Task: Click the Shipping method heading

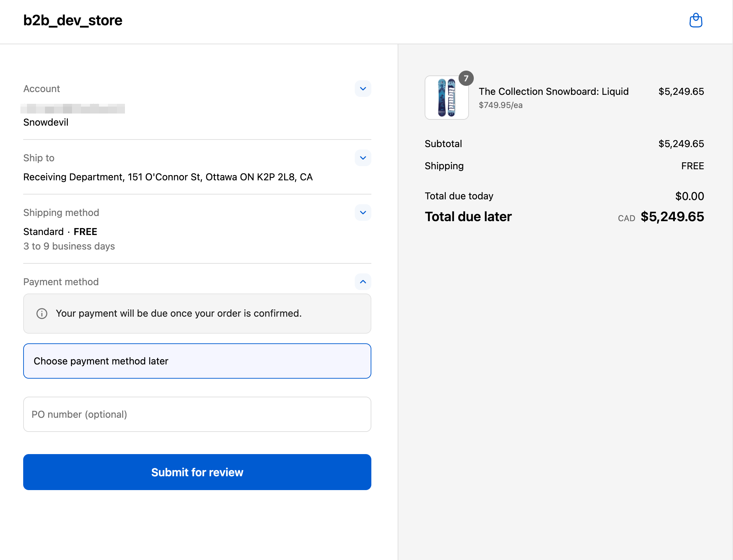Action: point(61,213)
